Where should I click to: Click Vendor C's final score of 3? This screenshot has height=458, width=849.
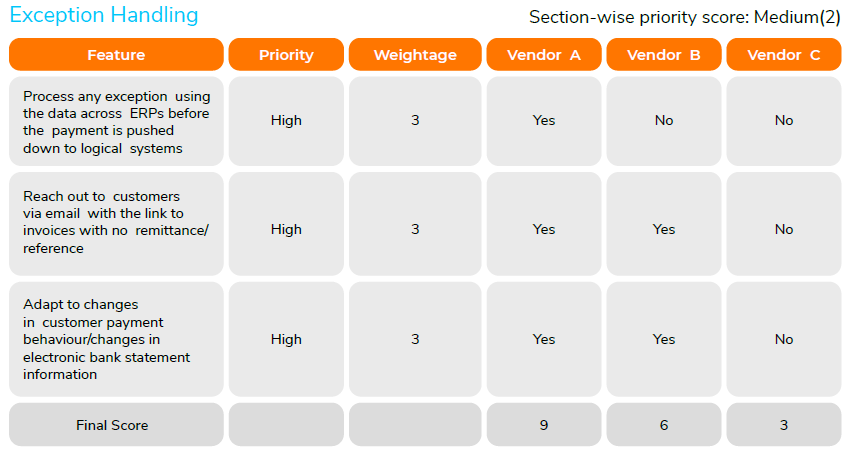pyautogui.click(x=784, y=425)
